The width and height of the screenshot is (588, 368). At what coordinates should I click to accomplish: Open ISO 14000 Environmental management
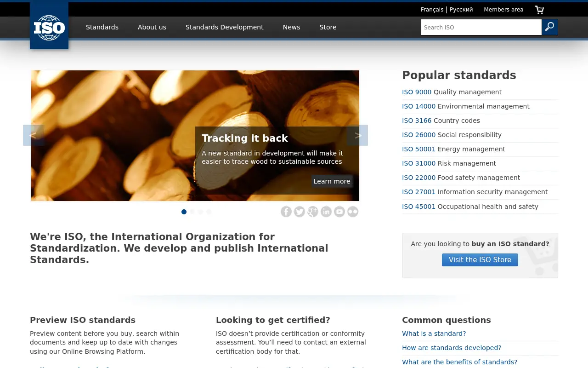[x=466, y=106]
